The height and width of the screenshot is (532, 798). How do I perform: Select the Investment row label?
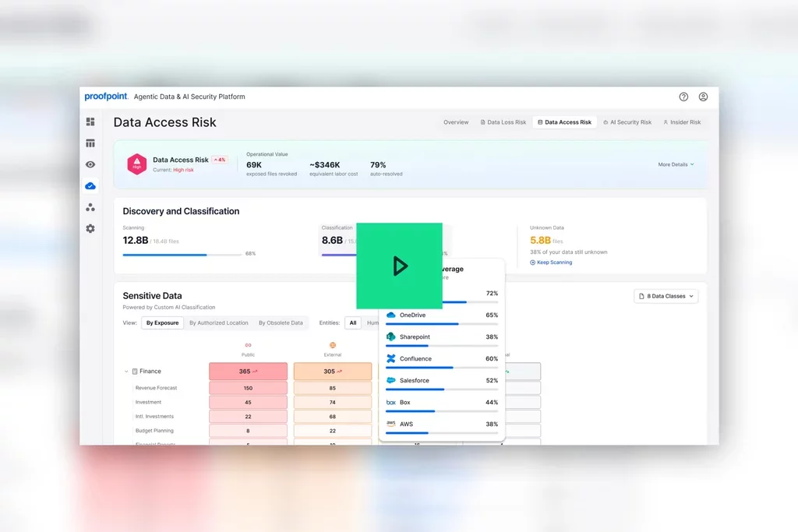coord(148,402)
